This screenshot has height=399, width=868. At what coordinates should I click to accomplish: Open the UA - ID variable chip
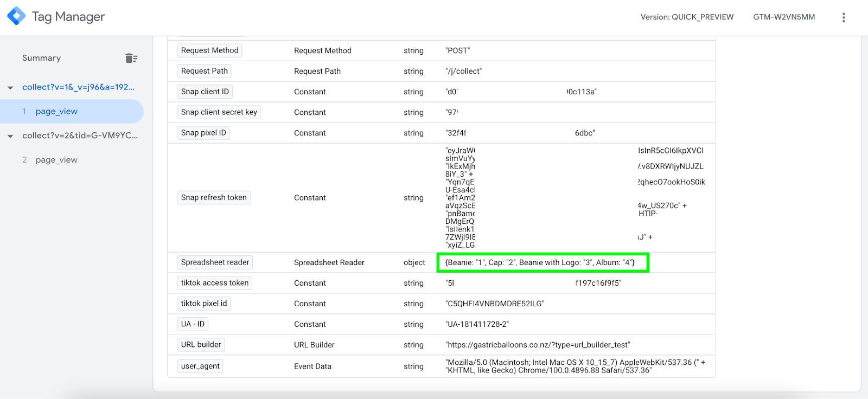[193, 324]
